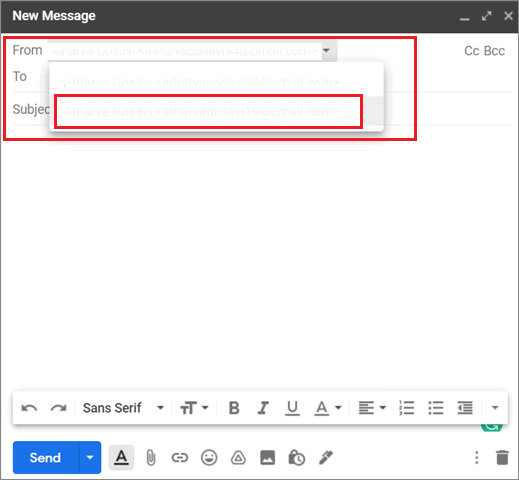Select the atharvagosavi19 sender address option
This screenshot has width=519, height=480.
(x=208, y=111)
